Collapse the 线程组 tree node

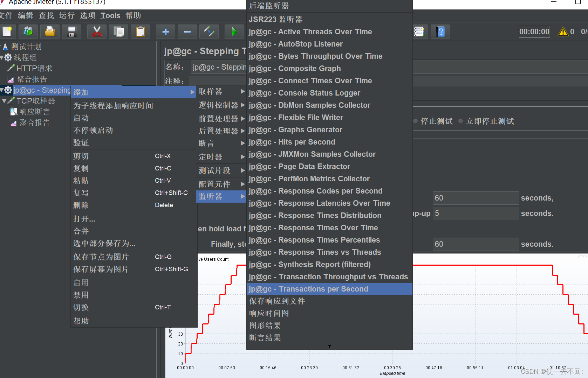2,57
